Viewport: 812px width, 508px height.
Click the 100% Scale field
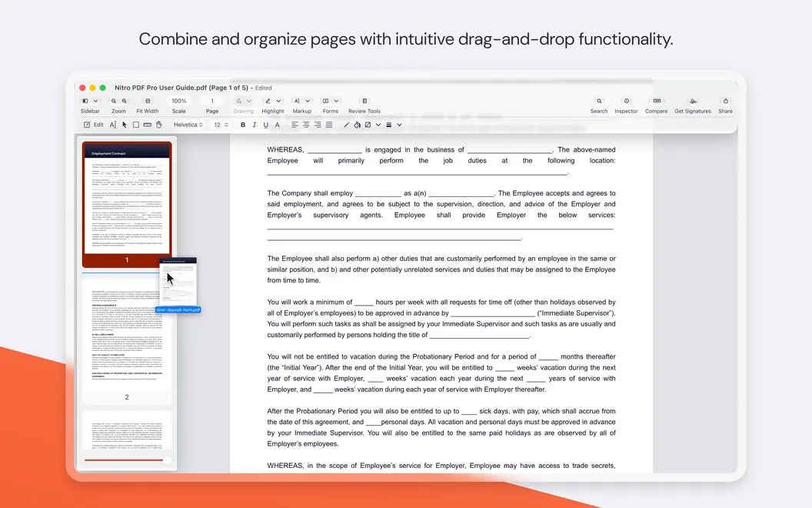[178, 101]
